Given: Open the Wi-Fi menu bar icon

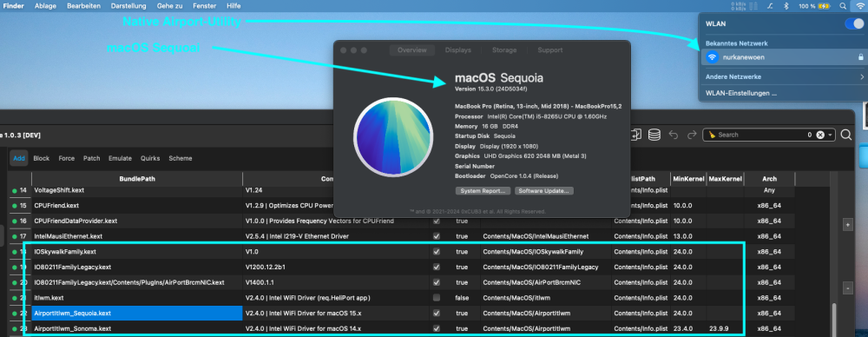Looking at the screenshot, I should (x=859, y=5).
